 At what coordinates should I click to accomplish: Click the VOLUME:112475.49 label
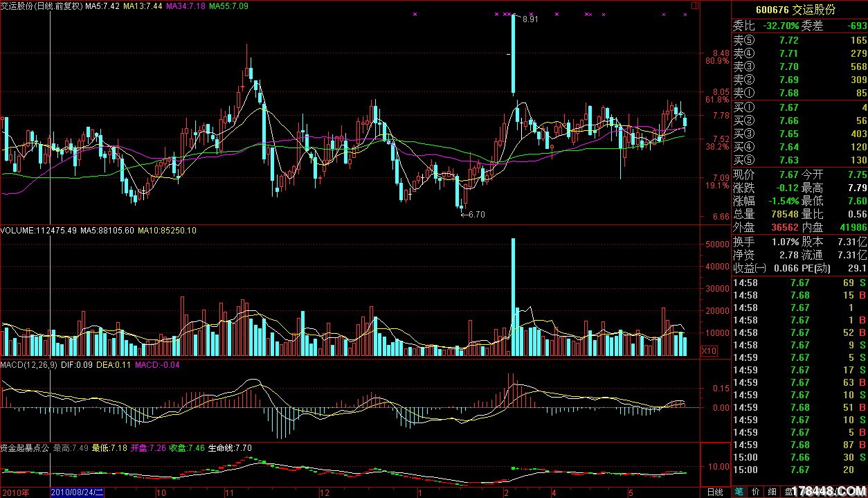pyautogui.click(x=39, y=231)
